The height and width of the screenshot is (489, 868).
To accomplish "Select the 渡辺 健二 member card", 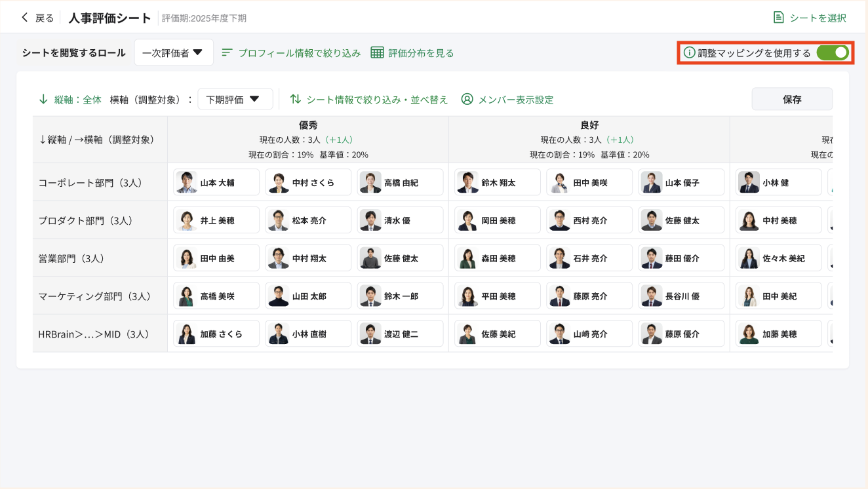I will (401, 333).
